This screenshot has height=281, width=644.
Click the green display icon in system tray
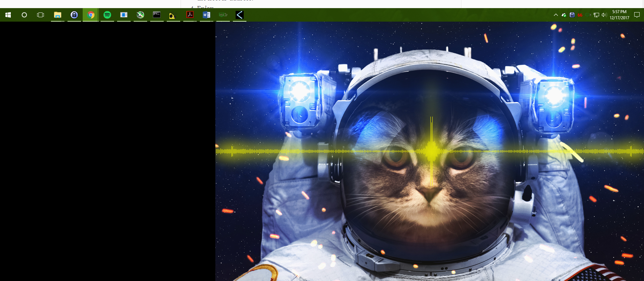tap(588, 15)
